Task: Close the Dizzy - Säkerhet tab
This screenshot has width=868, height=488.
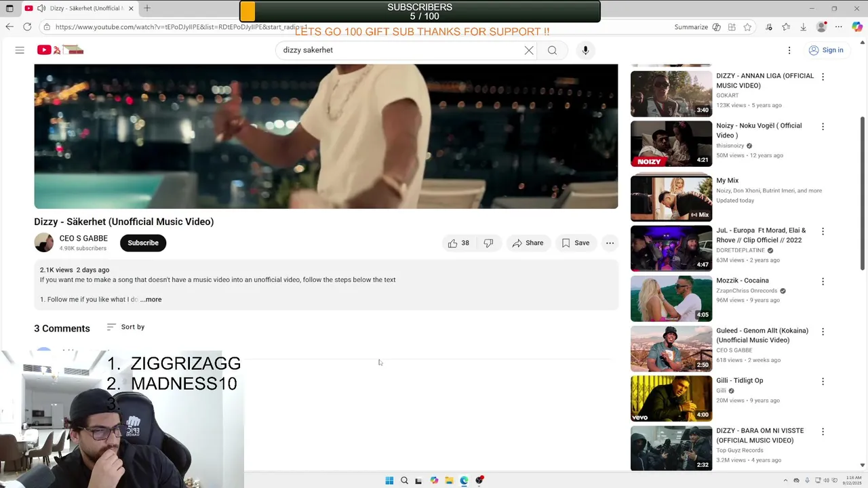Action: coord(131,8)
